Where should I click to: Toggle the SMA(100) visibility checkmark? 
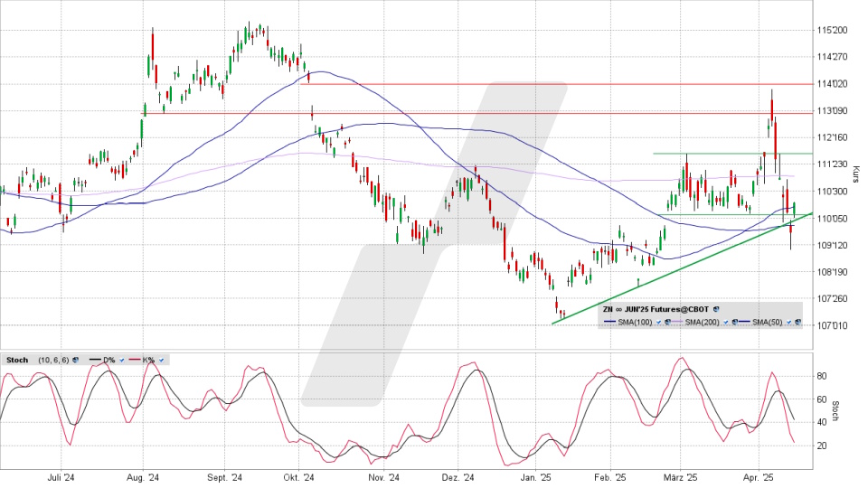[x=659, y=322]
